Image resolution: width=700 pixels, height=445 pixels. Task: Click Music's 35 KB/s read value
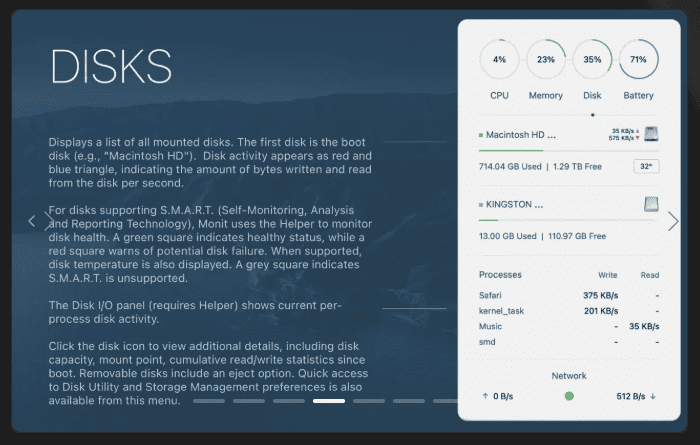click(644, 326)
